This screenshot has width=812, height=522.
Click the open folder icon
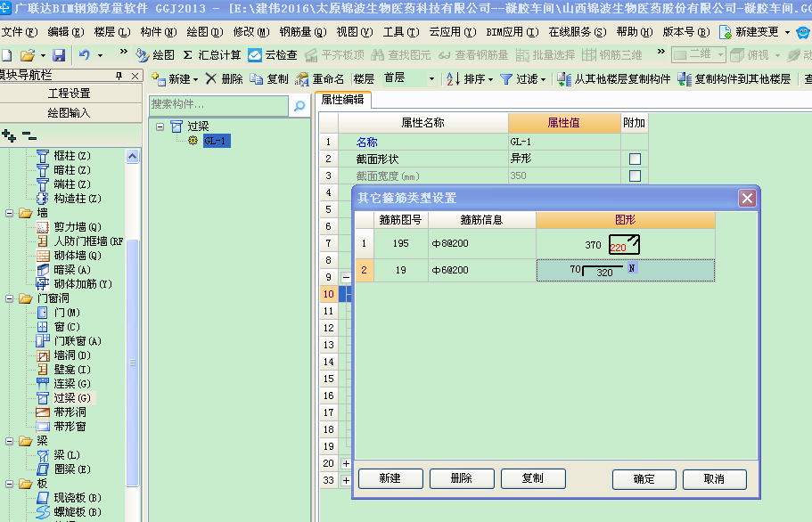(28, 55)
